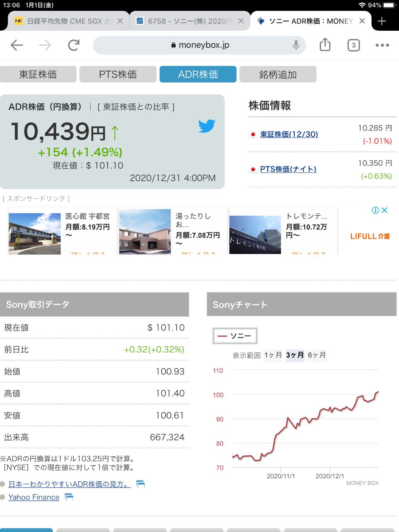The height and width of the screenshot is (532, 399).
Task: Click the 始値 100.93 value
Action: point(170,372)
